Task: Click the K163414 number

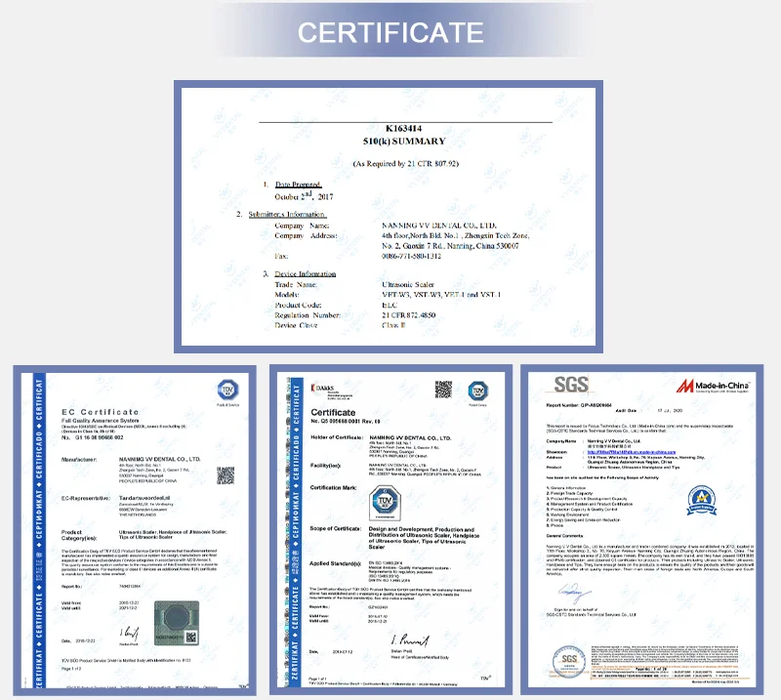Action: (403, 129)
